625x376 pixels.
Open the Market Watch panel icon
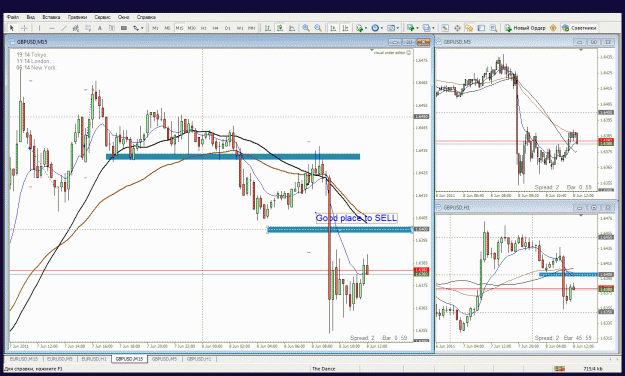click(445, 28)
